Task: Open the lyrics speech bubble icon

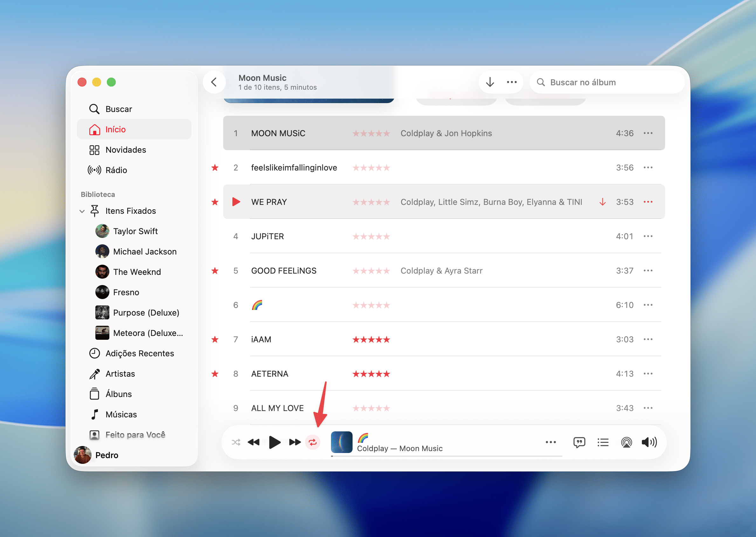Action: [x=579, y=442]
